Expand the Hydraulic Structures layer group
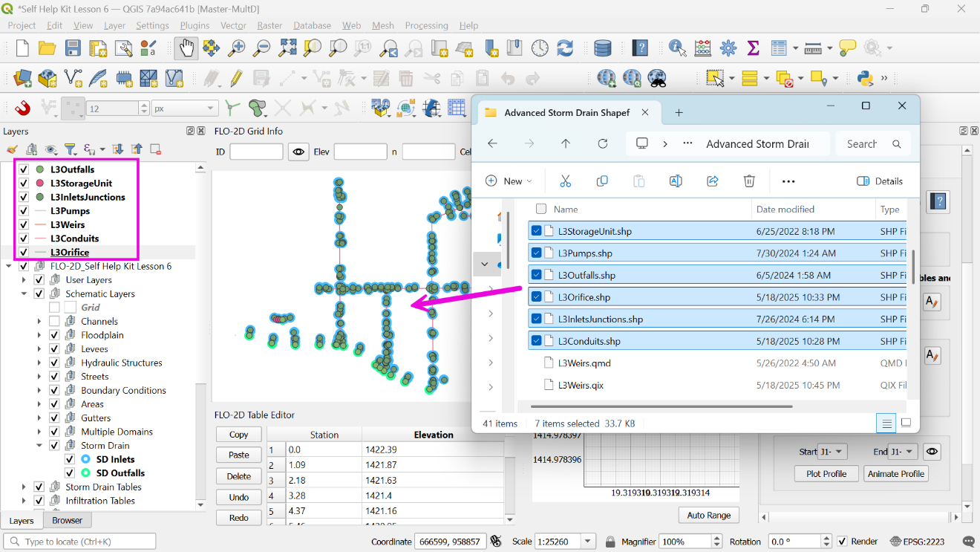This screenshot has width=980, height=552. [39, 363]
